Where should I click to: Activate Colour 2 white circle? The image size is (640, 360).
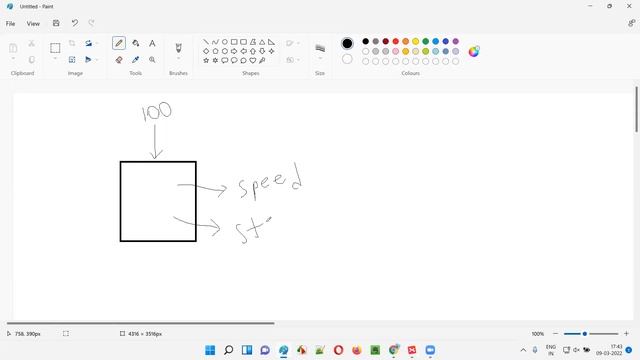point(347,59)
